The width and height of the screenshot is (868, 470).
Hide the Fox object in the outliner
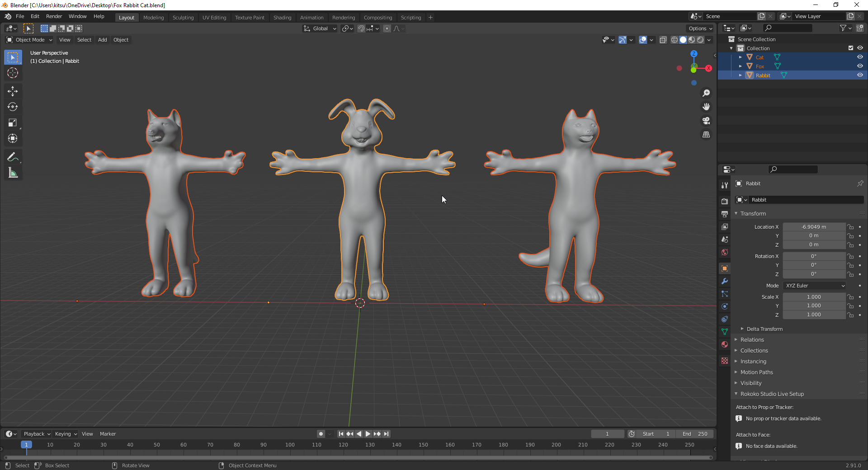pos(860,66)
